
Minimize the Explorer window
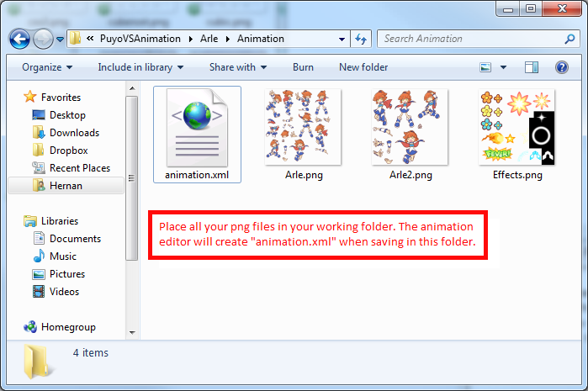coord(508,9)
